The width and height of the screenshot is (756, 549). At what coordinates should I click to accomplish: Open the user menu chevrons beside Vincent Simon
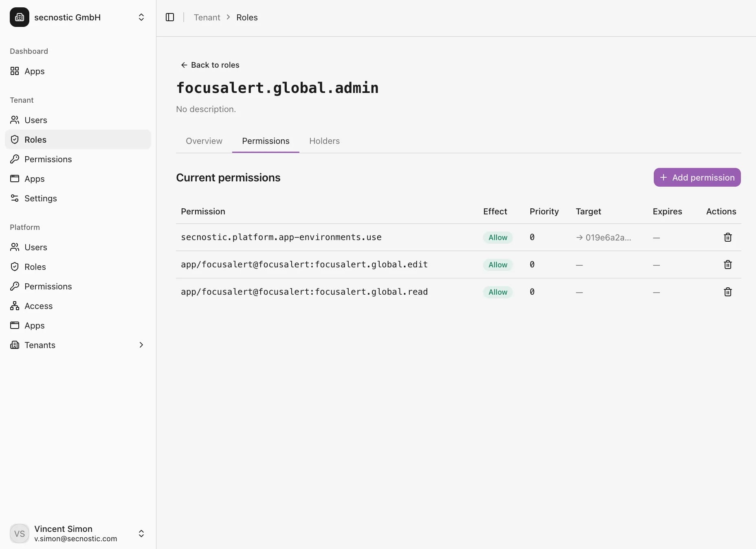(x=141, y=534)
